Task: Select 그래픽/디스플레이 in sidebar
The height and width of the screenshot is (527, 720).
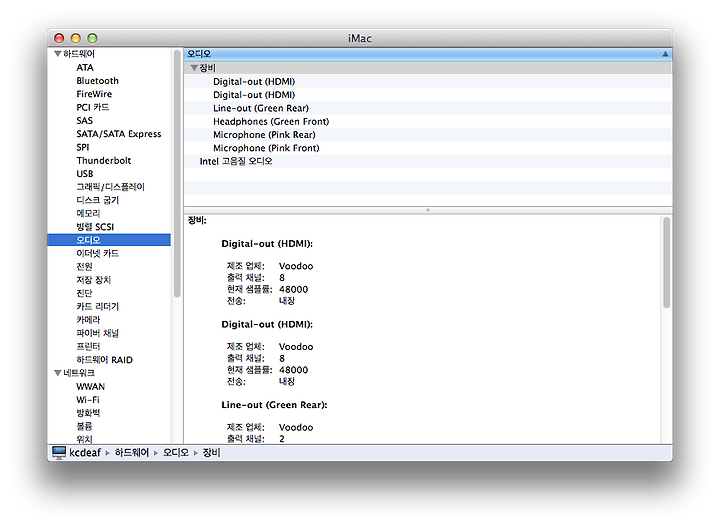Action: [110, 187]
